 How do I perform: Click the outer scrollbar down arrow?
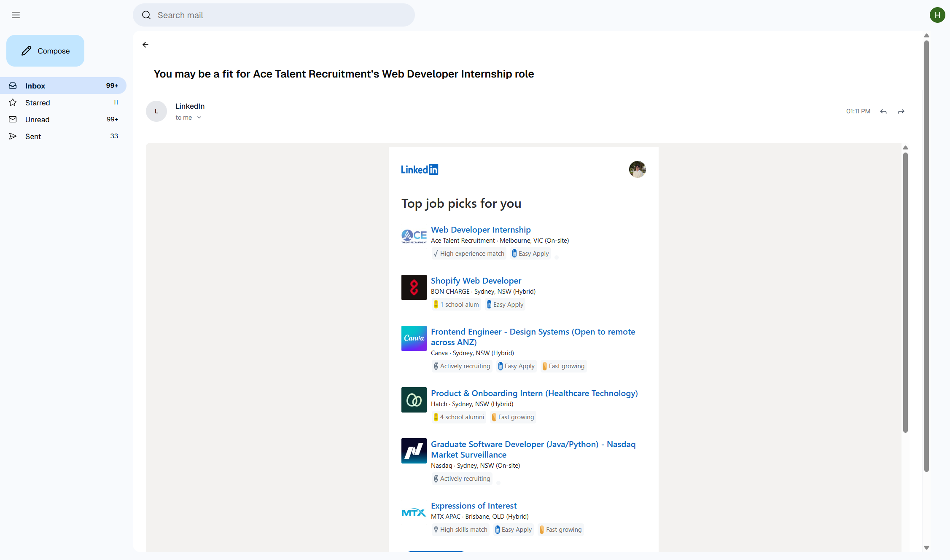[x=926, y=548]
